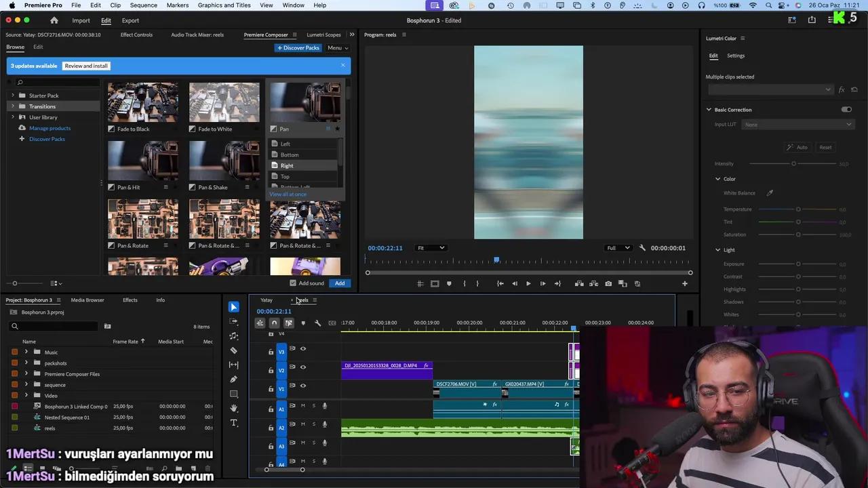Open the Input LUT dropdown

click(797, 125)
